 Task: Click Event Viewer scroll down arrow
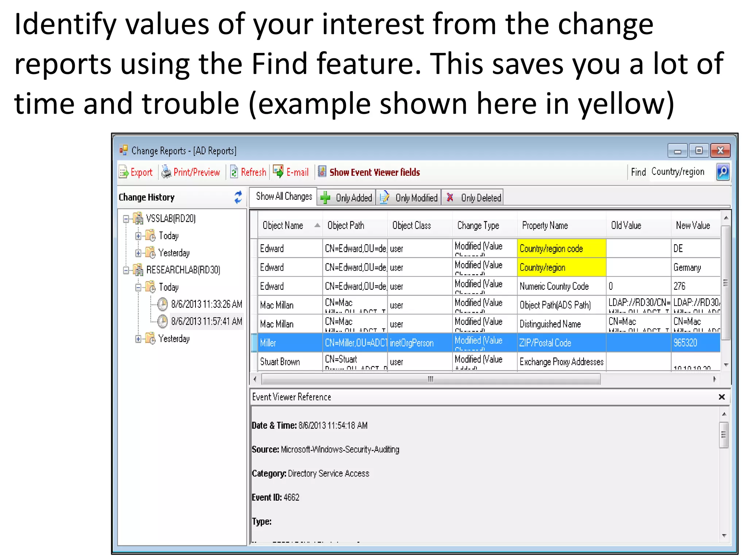tap(724, 536)
